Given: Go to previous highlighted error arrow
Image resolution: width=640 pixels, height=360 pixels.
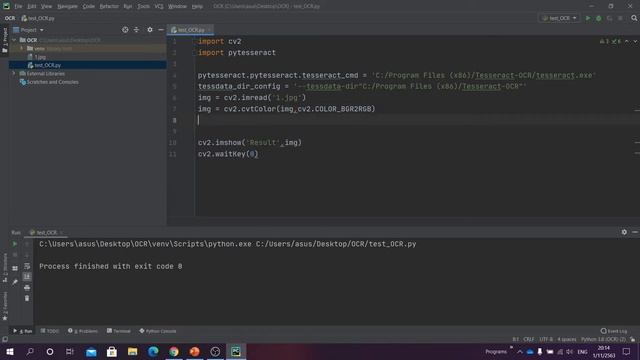Looking at the screenshot, I should pos(627,41).
